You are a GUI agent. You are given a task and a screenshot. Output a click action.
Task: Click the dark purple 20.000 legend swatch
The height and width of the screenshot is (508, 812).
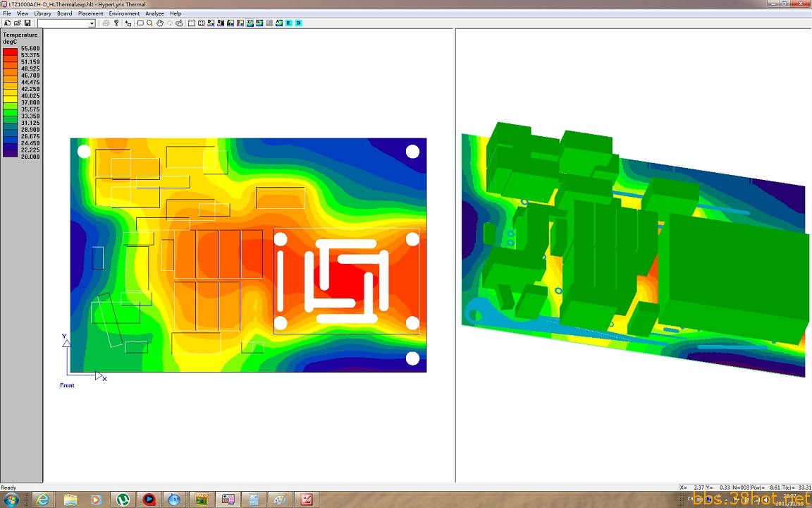[10, 153]
